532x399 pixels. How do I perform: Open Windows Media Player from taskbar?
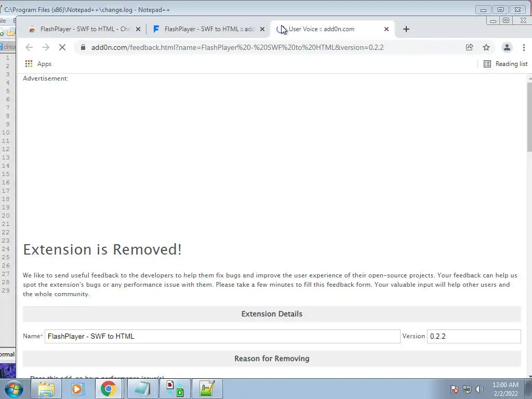pyautogui.click(x=77, y=389)
